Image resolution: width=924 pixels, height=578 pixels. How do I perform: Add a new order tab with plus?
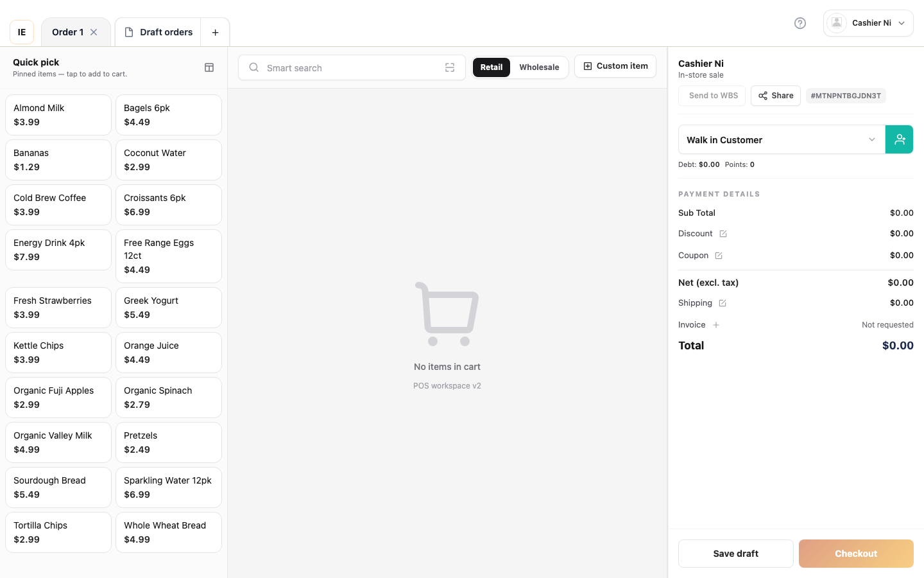coord(215,32)
